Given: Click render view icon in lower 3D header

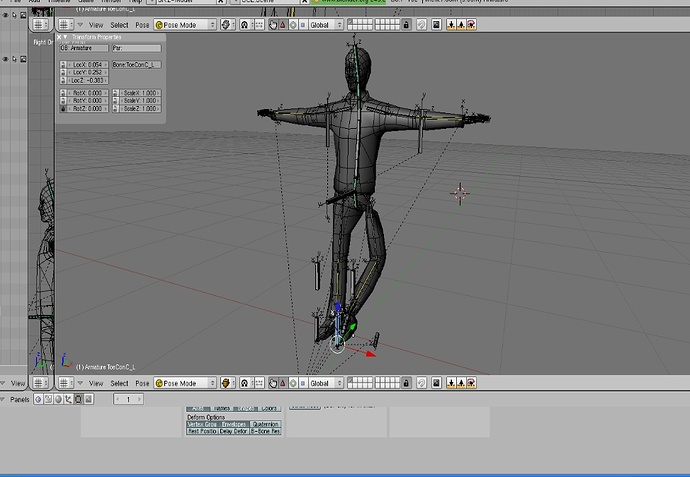Looking at the screenshot, I should (436, 383).
